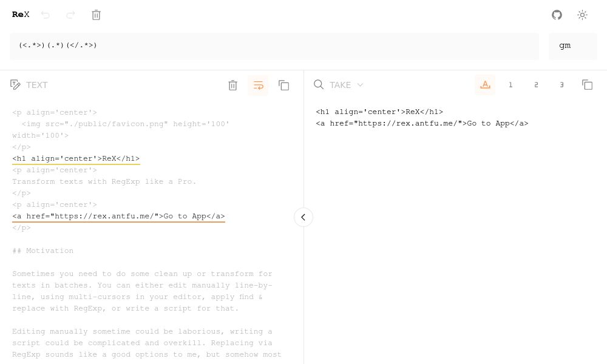Click the ReX logo title
This screenshot has height=364, width=607.
click(x=21, y=15)
